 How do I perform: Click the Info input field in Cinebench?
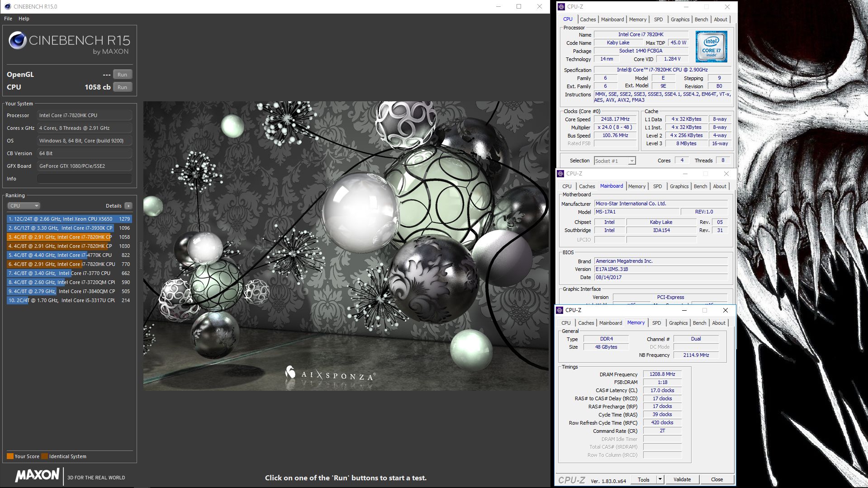coord(85,179)
